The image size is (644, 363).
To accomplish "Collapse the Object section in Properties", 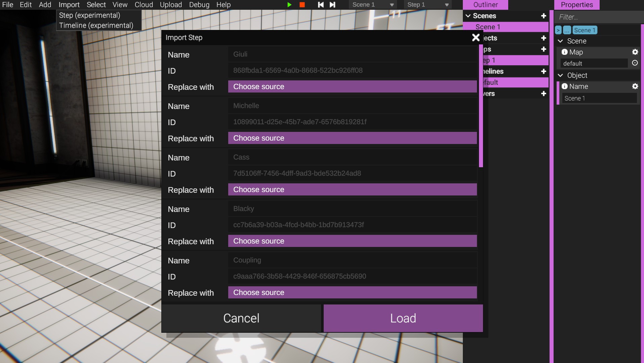I will pyautogui.click(x=560, y=75).
